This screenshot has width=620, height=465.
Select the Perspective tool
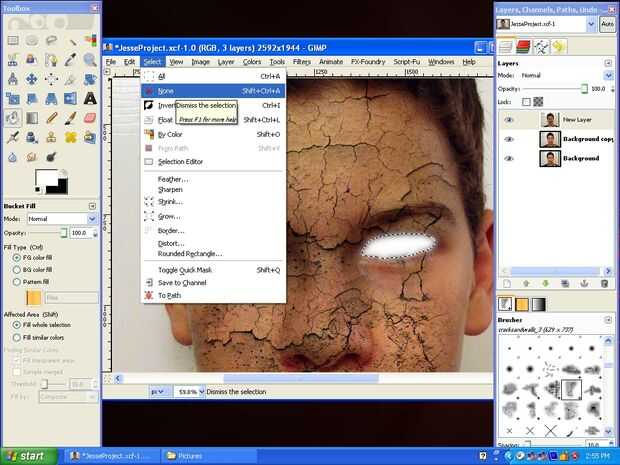click(x=51, y=98)
